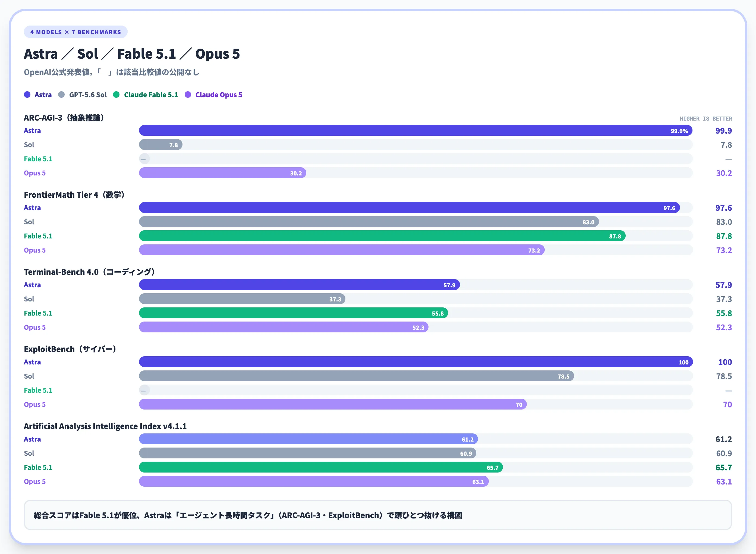
Task: Click the right-column score '97.6' for FrontierMath Astra
Action: pyautogui.click(x=723, y=208)
